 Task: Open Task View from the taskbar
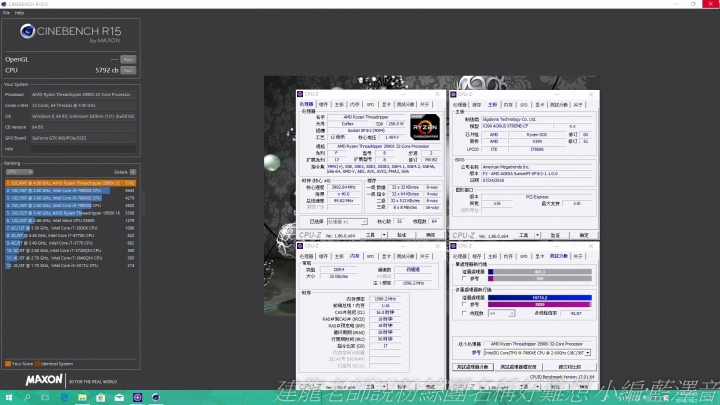click(x=45, y=398)
